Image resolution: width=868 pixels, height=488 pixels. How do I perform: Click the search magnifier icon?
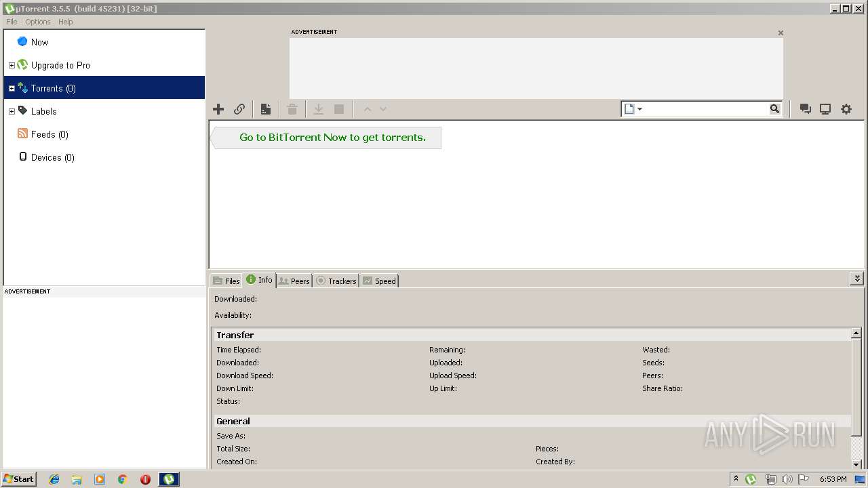(x=774, y=109)
